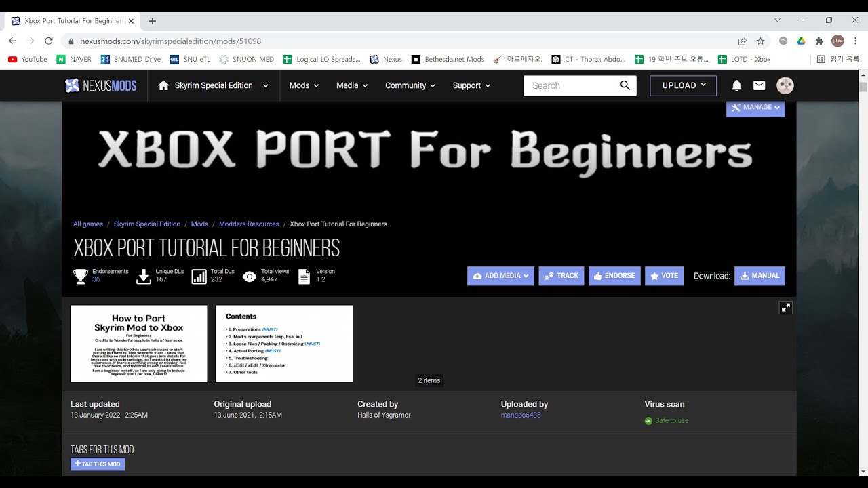Screen dimensions: 868x488
Task: Open the Bethesda.net Mods bookmark
Action: (448, 59)
